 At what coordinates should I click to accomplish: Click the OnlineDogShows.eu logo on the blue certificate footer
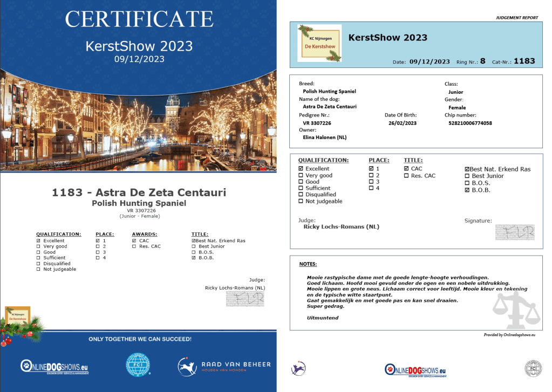pyautogui.click(x=54, y=367)
